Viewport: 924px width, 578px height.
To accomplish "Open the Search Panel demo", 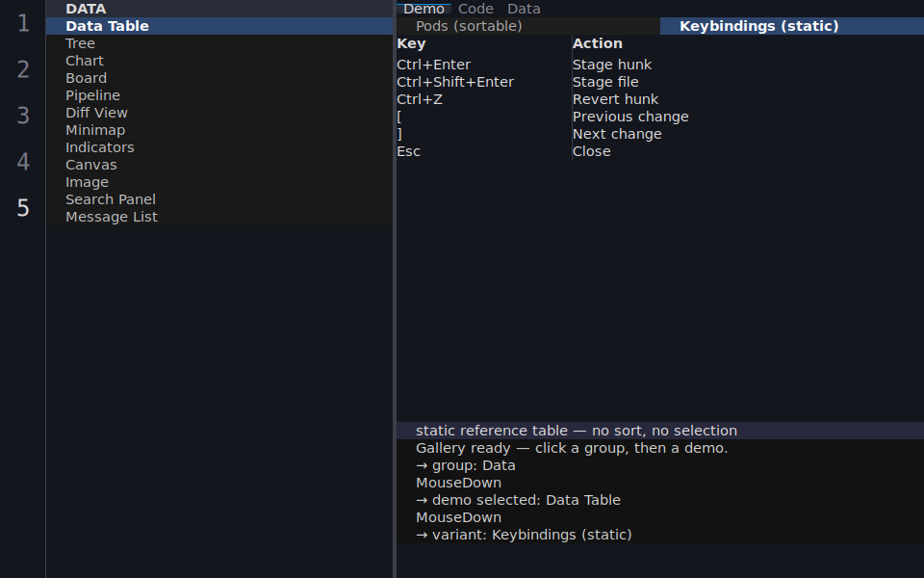I will click(219, 199).
